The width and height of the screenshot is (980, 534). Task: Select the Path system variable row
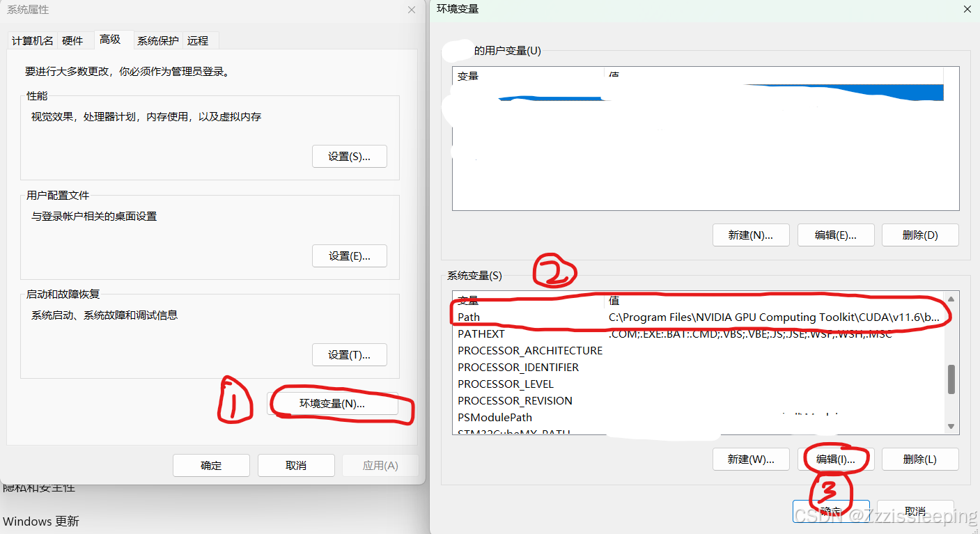(x=699, y=317)
